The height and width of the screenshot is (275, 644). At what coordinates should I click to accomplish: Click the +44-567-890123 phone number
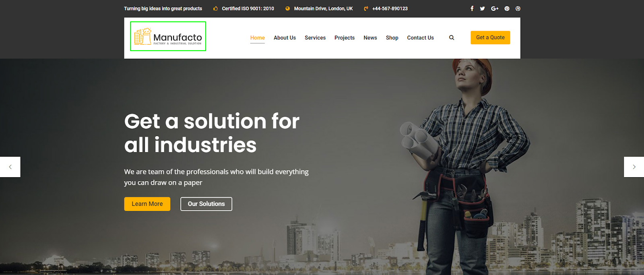click(390, 8)
